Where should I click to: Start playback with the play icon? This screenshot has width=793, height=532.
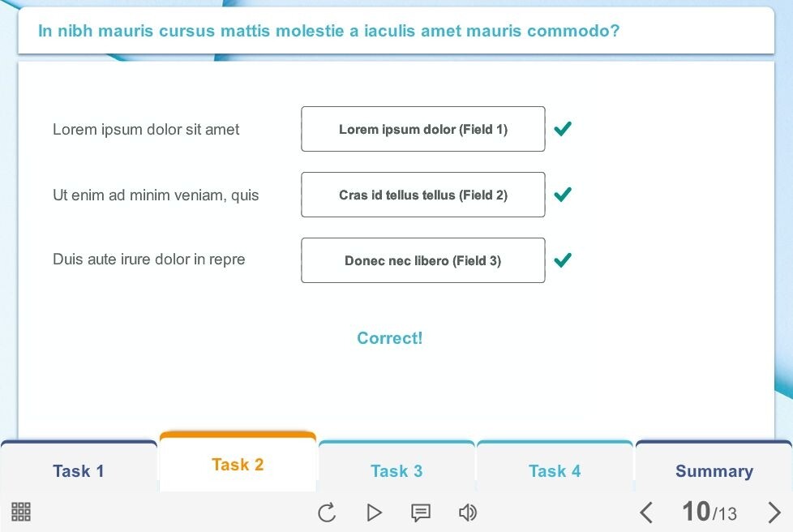pyautogui.click(x=374, y=513)
